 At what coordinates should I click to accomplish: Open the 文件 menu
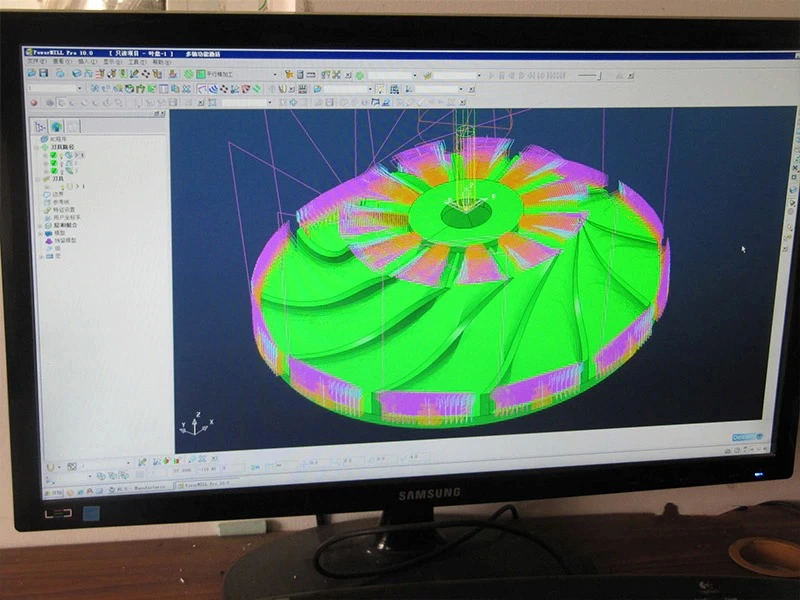coord(33,61)
